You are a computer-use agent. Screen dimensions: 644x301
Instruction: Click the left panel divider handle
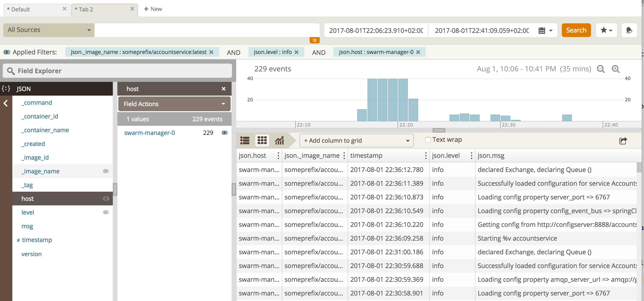pyautogui.click(x=115, y=189)
